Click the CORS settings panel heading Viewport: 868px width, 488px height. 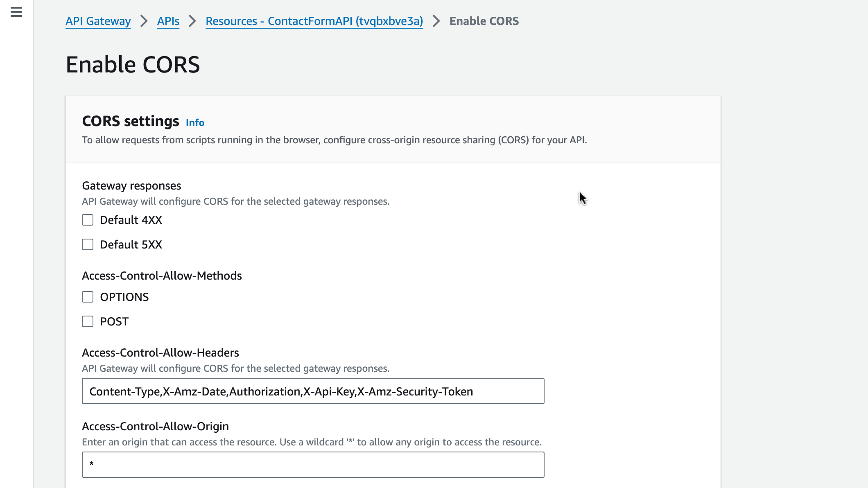[x=131, y=121]
